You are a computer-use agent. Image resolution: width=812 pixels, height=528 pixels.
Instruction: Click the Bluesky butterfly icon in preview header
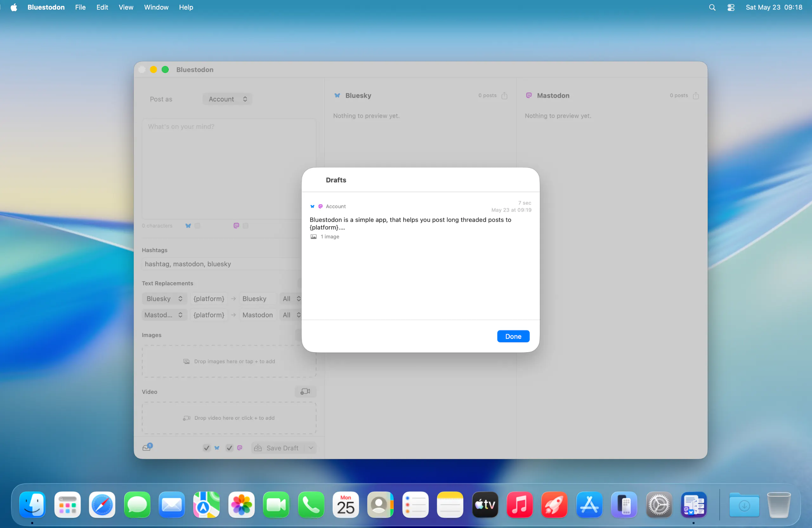(337, 96)
